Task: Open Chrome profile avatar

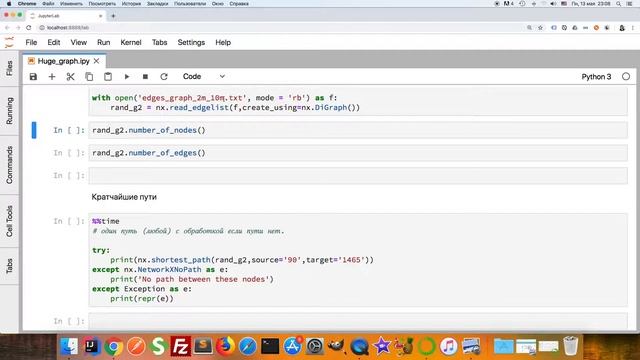Action: click(622, 28)
